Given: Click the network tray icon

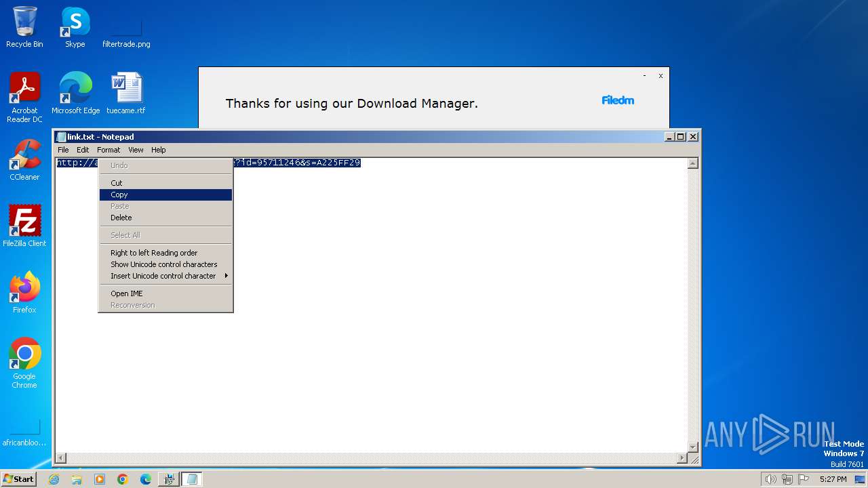Looking at the screenshot, I should point(787,479).
